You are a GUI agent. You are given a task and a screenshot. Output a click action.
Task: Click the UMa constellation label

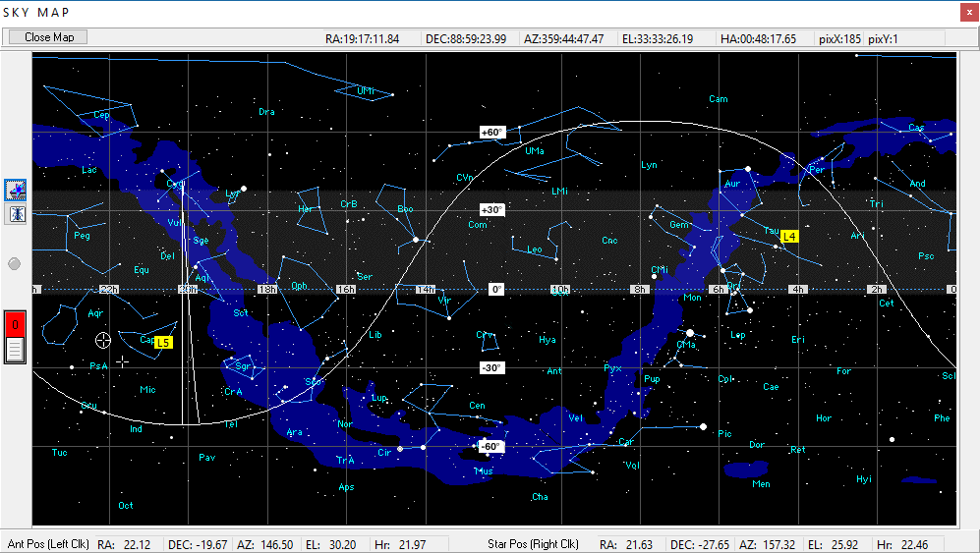535,151
